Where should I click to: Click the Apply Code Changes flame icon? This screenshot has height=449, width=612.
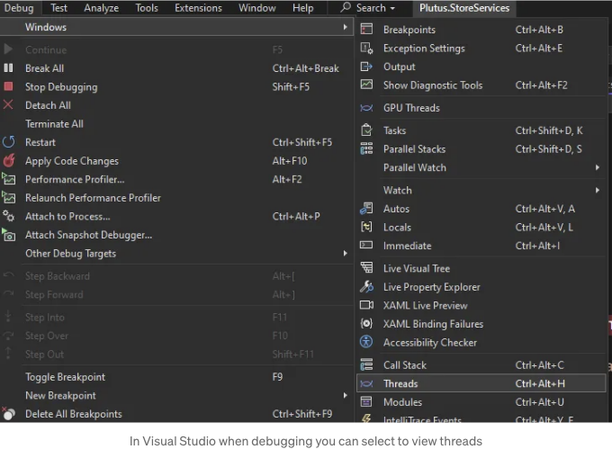(x=9, y=160)
